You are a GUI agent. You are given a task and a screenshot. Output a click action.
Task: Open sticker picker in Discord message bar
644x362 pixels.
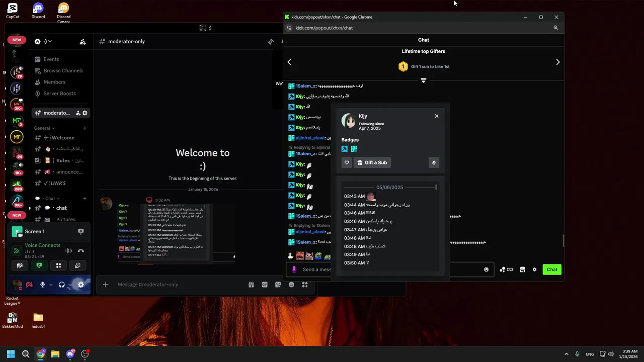[x=278, y=285]
